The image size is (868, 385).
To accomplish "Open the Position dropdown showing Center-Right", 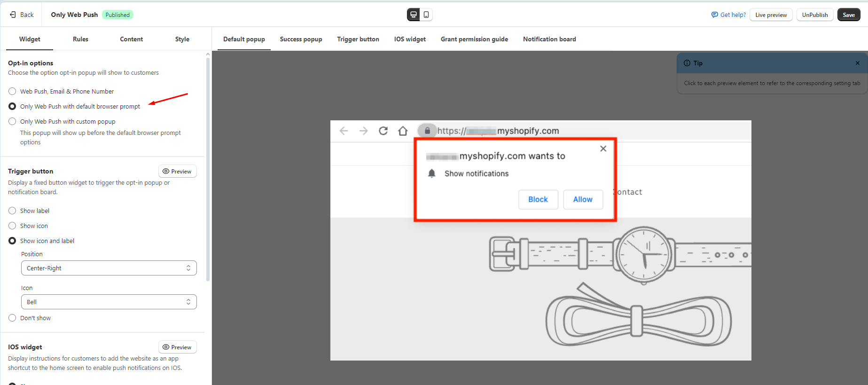I will pyautogui.click(x=109, y=268).
